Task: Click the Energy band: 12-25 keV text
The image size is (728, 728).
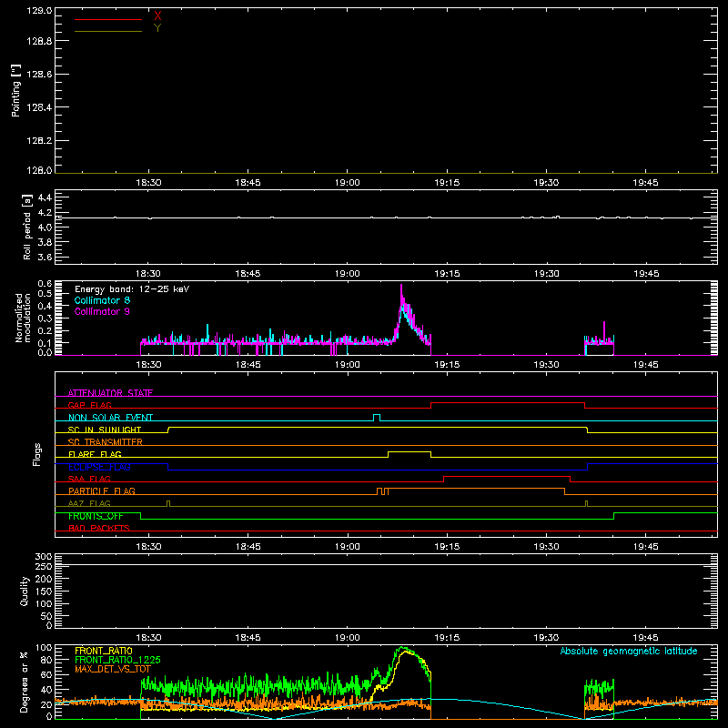Action: pyautogui.click(x=132, y=289)
